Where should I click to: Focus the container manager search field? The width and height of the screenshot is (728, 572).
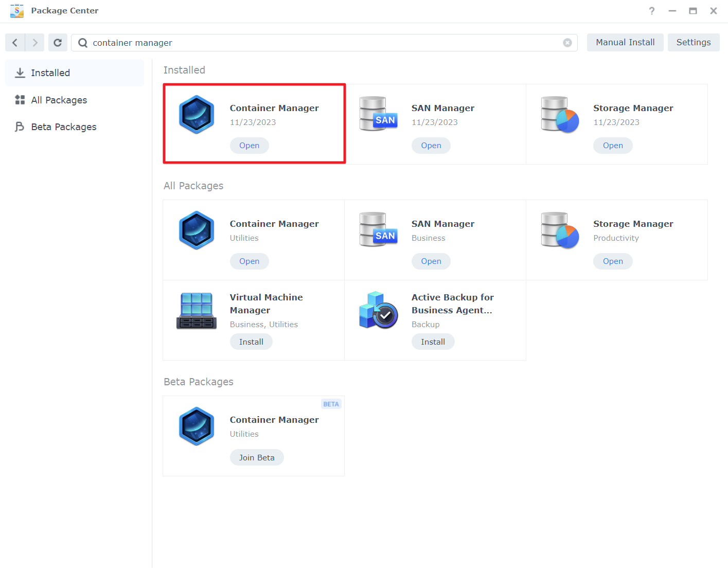pyautogui.click(x=324, y=43)
